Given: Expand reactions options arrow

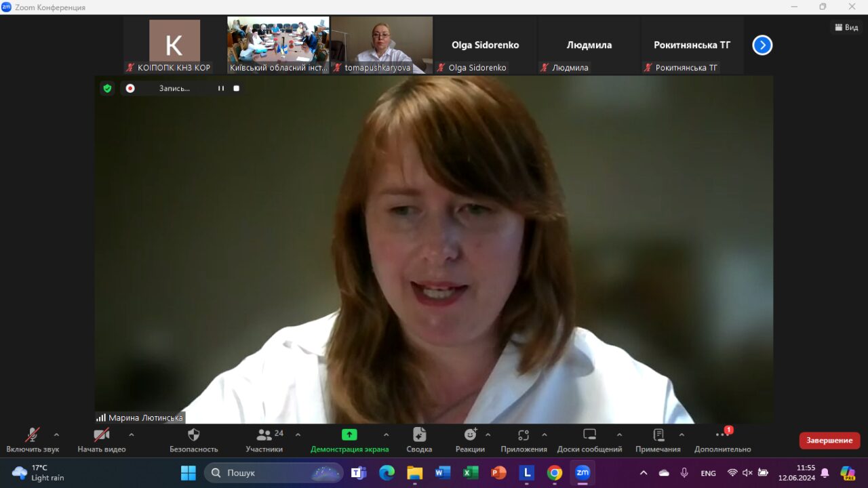Looking at the screenshot, I should (x=488, y=434).
